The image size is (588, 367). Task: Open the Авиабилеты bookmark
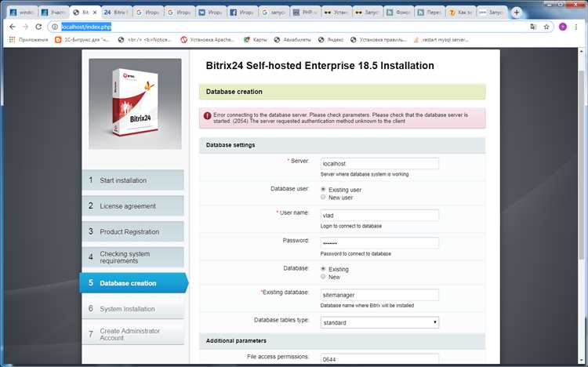292,39
